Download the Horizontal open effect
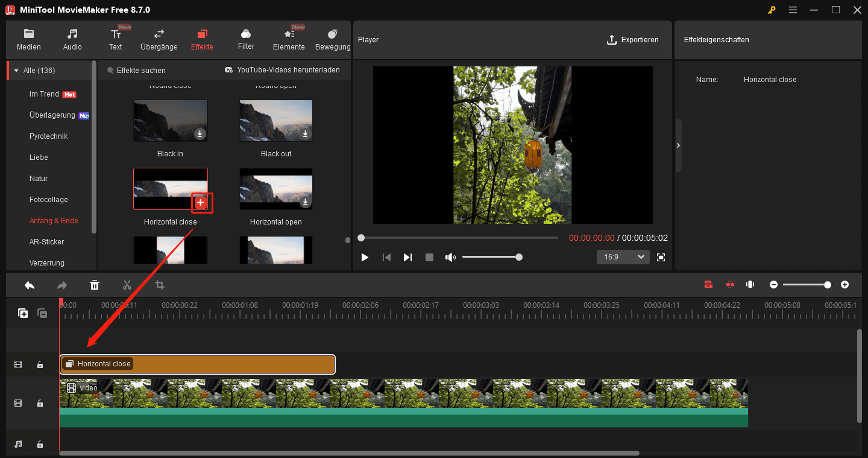Image resolution: width=868 pixels, height=458 pixels. 306,202
